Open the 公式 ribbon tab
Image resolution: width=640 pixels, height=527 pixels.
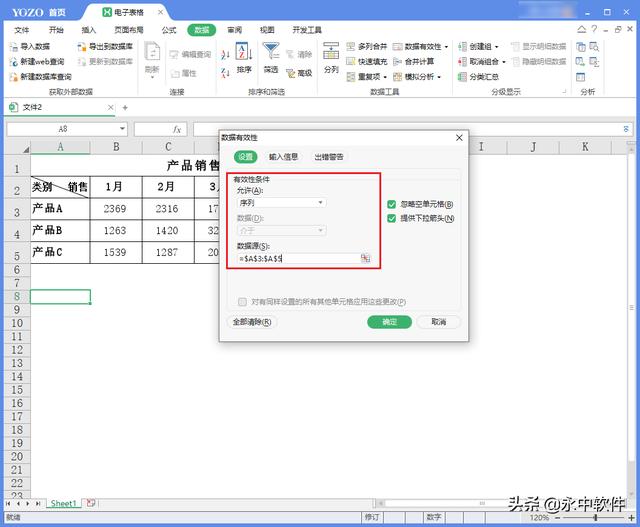168,30
